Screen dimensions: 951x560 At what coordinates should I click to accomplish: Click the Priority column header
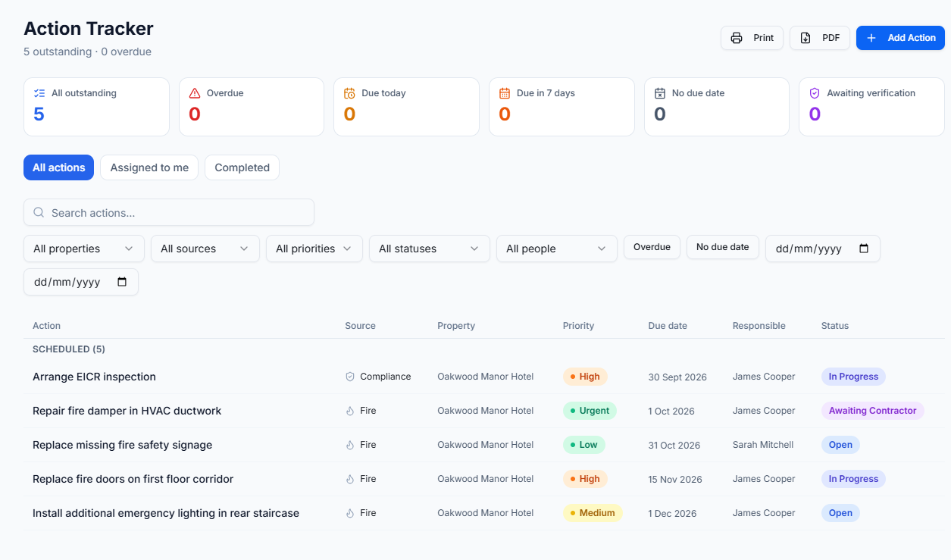(x=578, y=326)
